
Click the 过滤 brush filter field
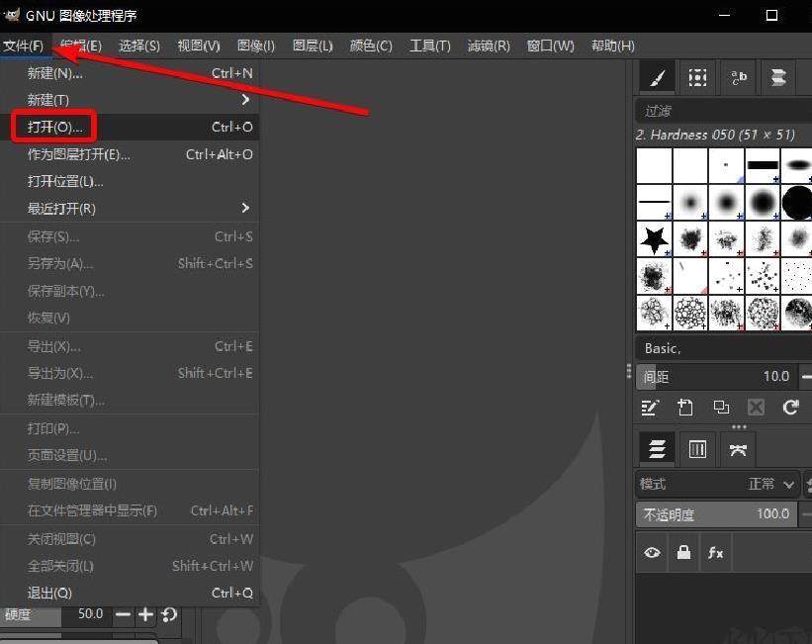click(723, 111)
